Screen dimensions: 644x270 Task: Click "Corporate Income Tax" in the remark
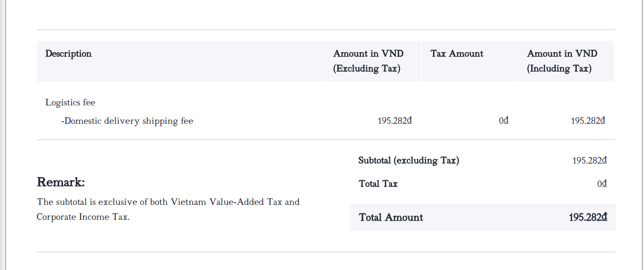tap(83, 217)
